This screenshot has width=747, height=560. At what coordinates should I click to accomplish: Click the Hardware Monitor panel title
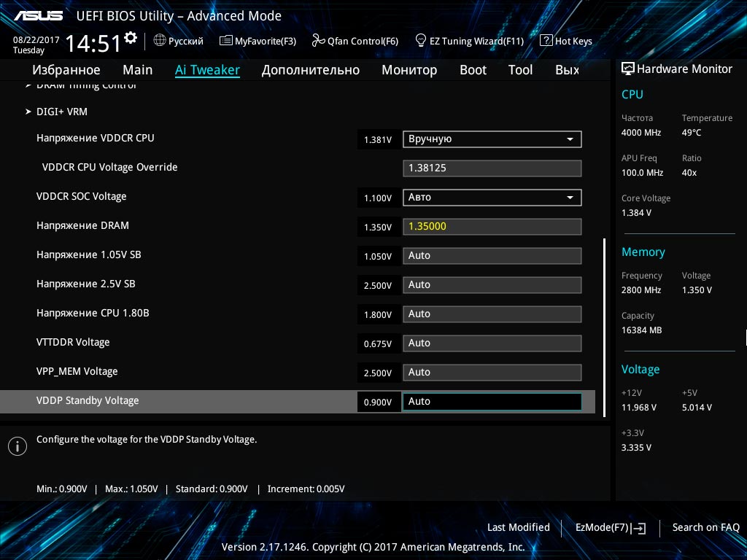(x=684, y=69)
